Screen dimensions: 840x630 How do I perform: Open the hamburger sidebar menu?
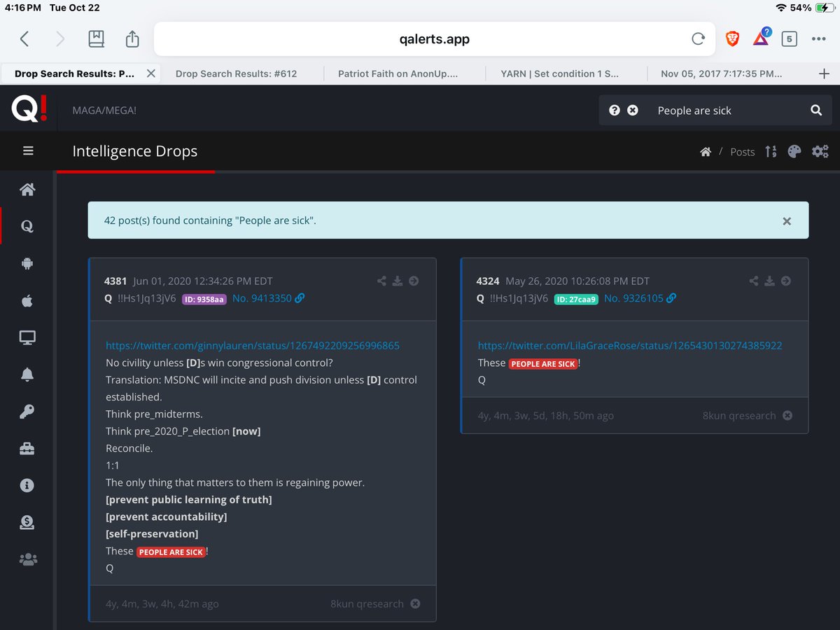[x=28, y=151]
